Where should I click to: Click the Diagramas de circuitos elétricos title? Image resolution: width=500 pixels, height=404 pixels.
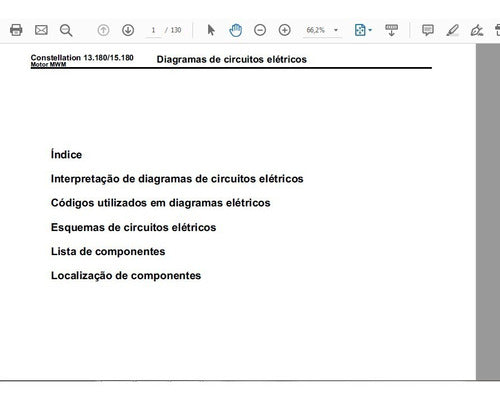click(x=232, y=59)
